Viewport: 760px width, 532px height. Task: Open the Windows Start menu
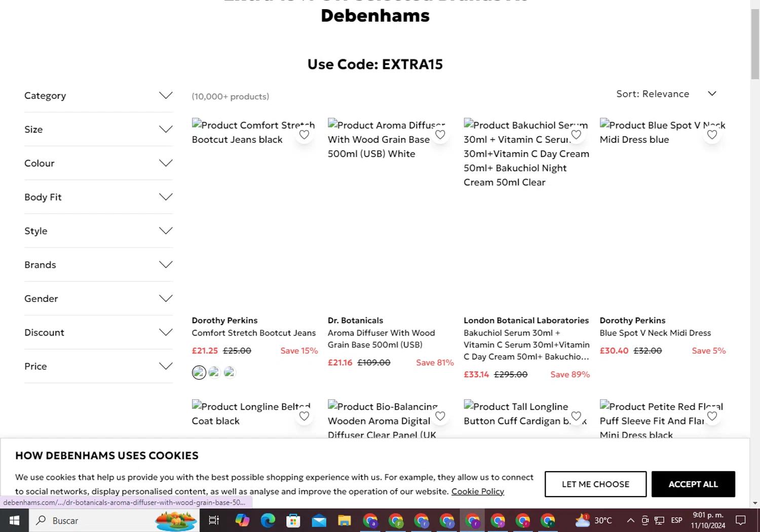point(14,520)
